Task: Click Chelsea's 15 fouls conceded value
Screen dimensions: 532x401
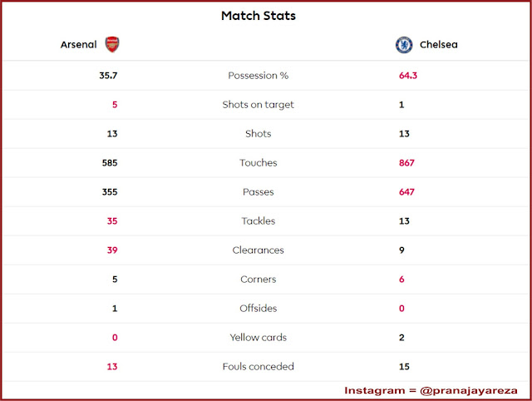Action: pos(404,367)
